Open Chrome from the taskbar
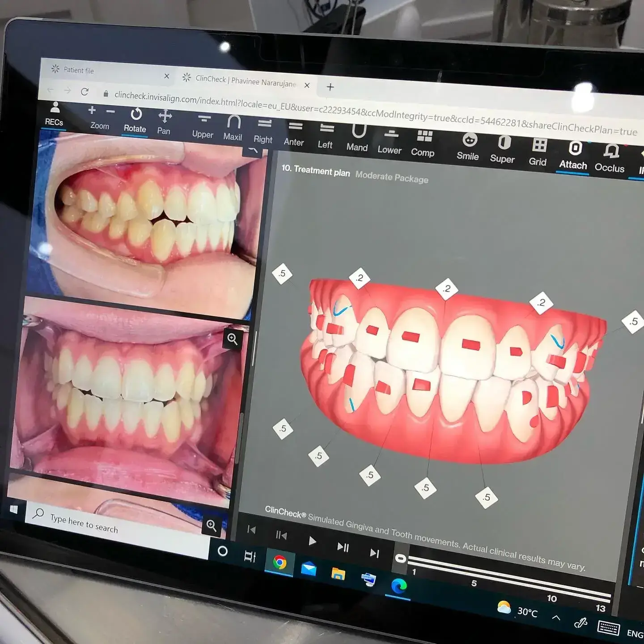The image size is (644, 644). [x=280, y=562]
